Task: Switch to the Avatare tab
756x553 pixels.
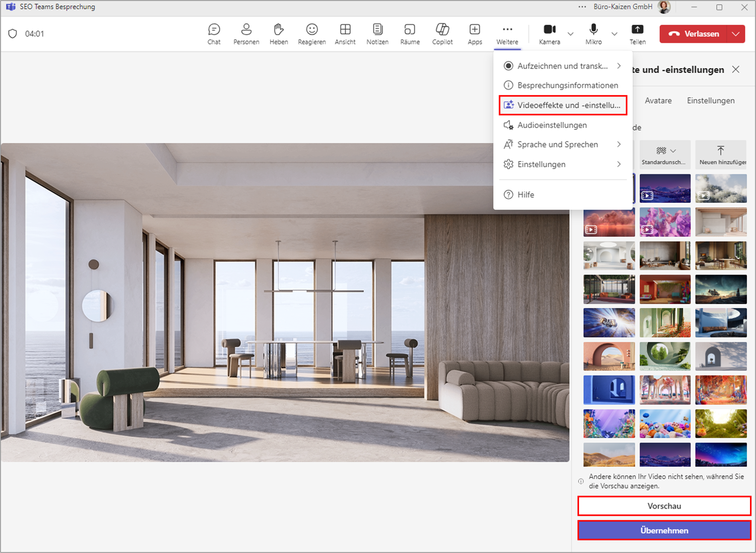Action: 658,101
